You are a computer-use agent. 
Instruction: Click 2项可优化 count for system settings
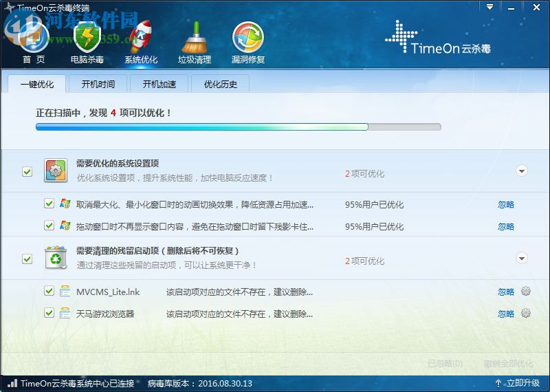point(364,174)
